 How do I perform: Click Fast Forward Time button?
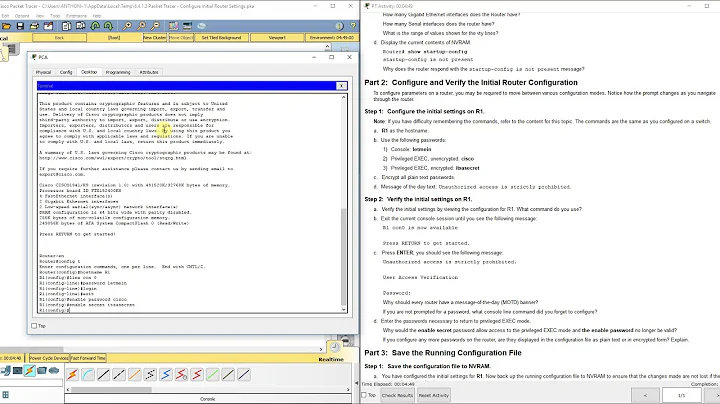88,358
